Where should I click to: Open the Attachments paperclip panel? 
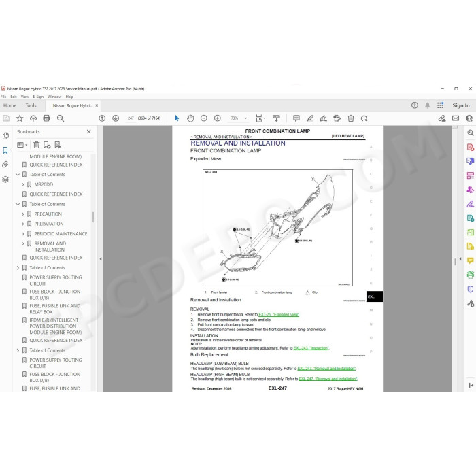5,165
